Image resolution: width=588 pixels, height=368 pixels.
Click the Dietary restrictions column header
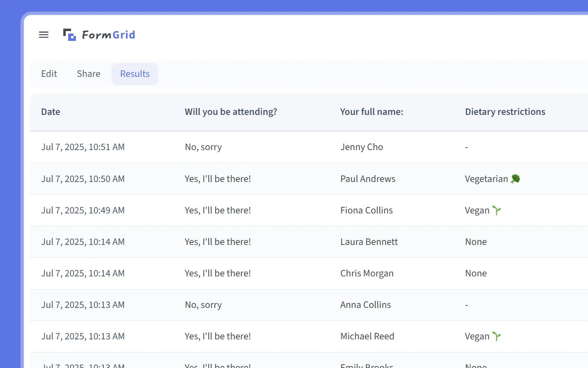coord(505,112)
